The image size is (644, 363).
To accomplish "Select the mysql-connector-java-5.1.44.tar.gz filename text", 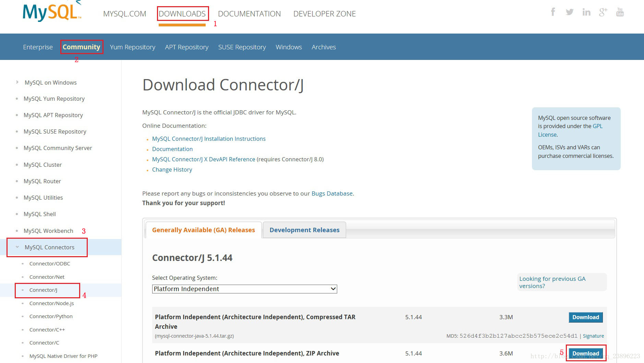I will tap(194, 336).
